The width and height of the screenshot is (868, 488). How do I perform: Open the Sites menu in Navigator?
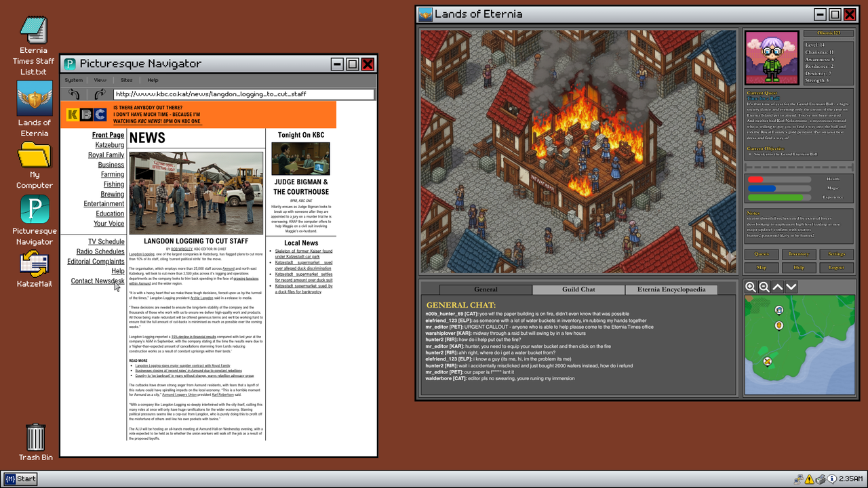click(x=127, y=80)
